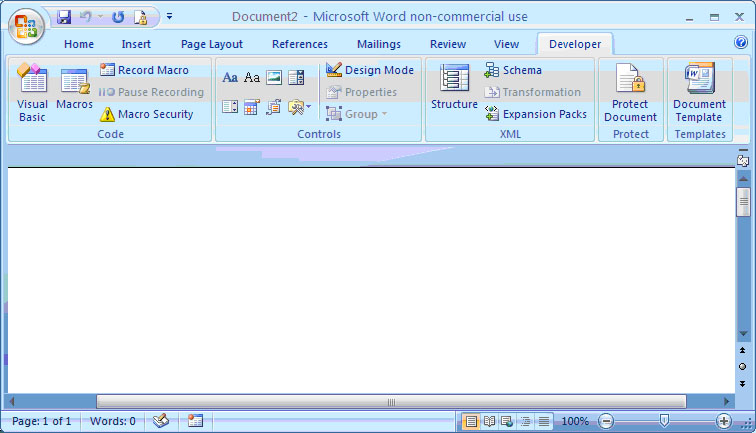This screenshot has height=433, width=756.
Task: Click Words: 0 count in status bar
Action: pyautogui.click(x=113, y=421)
